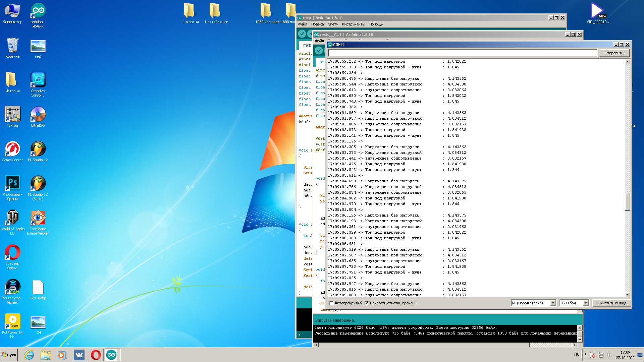Open the VK taskbar icon
The width and height of the screenshot is (644, 362).
point(79,355)
